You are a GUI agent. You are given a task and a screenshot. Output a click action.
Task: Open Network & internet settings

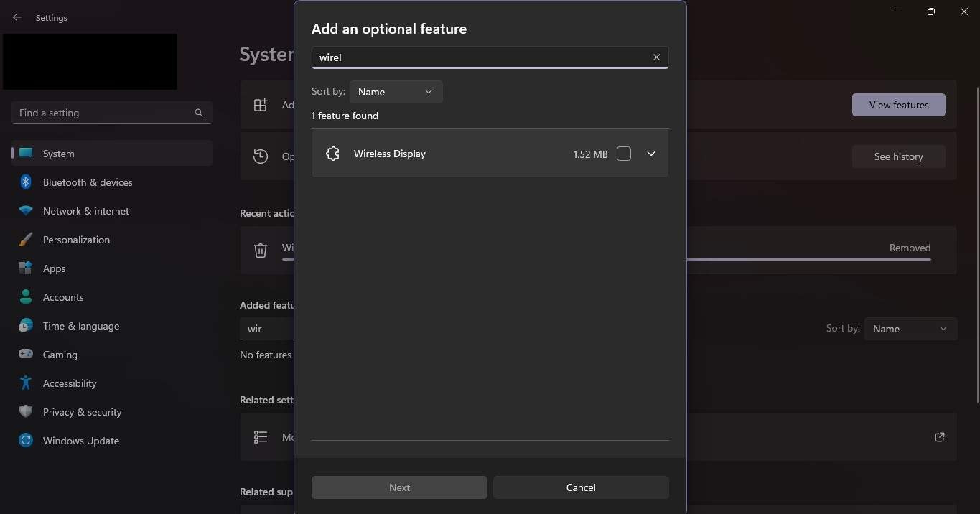click(x=112, y=211)
